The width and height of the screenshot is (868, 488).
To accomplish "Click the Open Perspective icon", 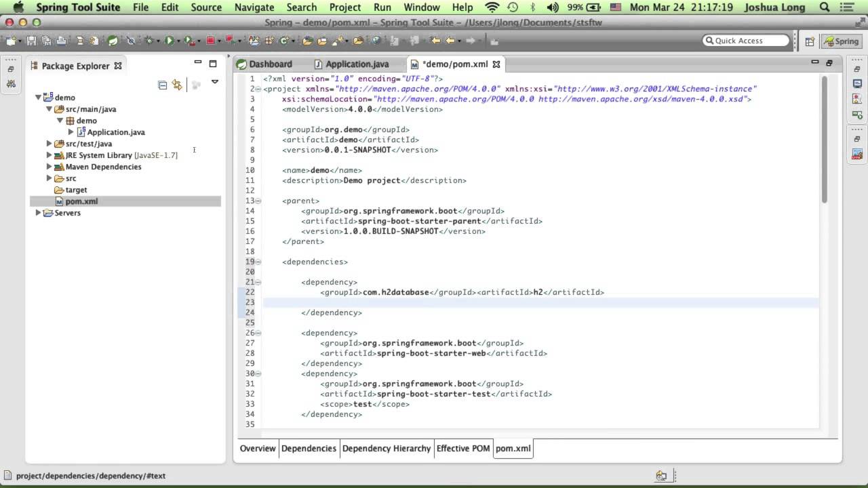I will point(810,41).
